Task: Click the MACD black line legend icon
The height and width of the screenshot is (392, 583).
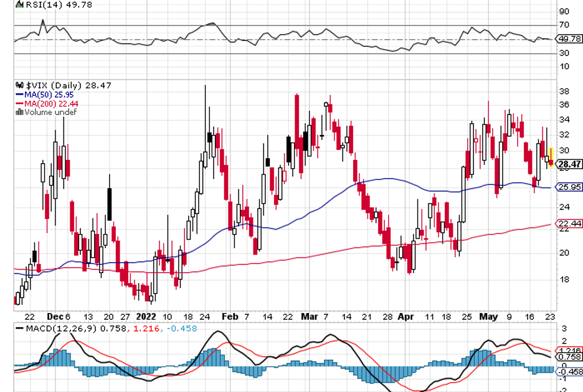Action: coord(20,328)
